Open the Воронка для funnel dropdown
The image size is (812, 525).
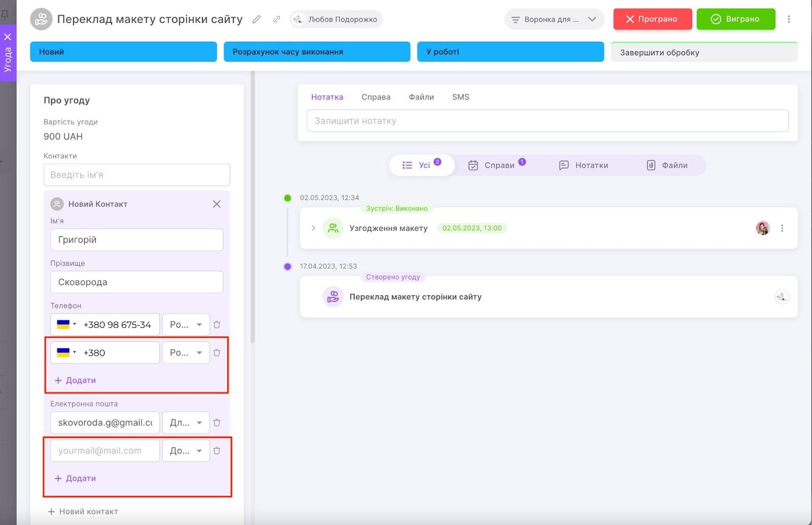(554, 19)
